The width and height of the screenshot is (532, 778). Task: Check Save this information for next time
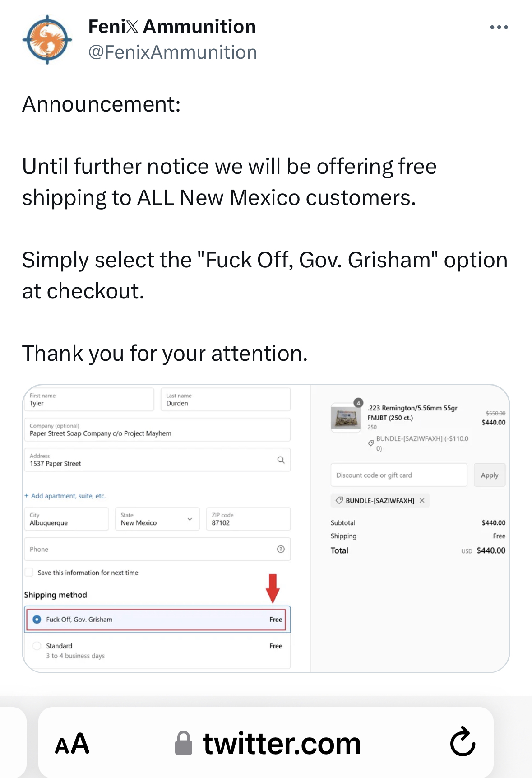pos(29,572)
